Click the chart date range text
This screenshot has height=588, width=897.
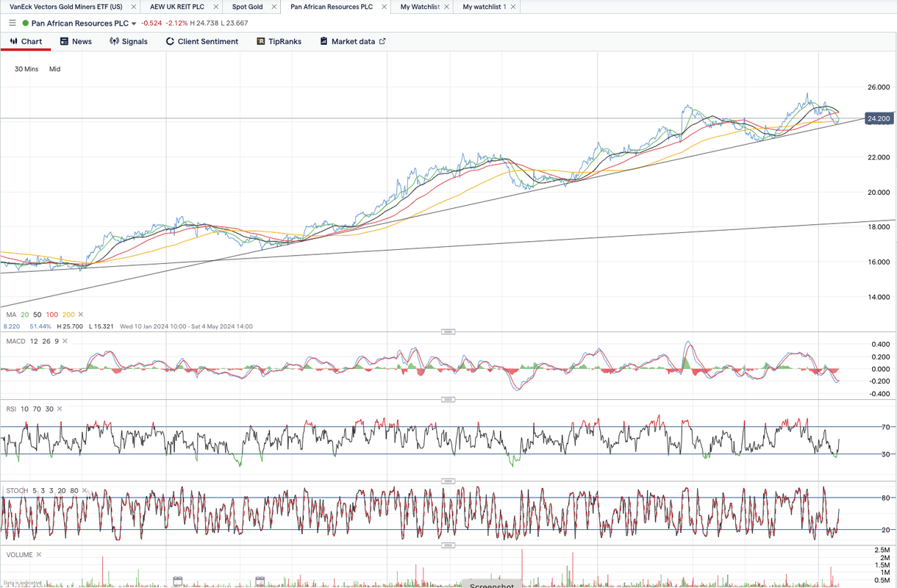tap(186, 326)
